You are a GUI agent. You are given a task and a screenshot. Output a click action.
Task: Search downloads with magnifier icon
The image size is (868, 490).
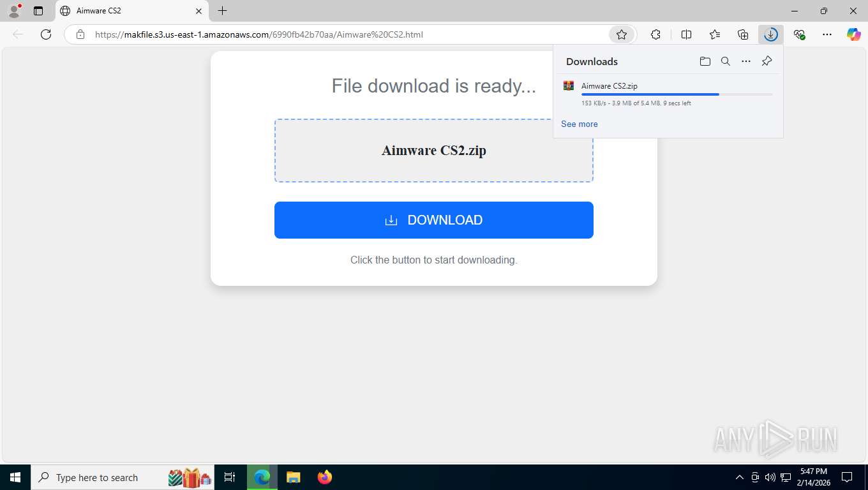pyautogui.click(x=725, y=61)
